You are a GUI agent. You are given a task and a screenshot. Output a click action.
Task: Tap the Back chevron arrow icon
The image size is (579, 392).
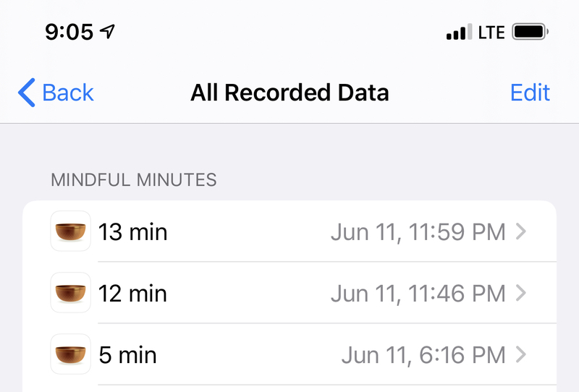point(27,93)
